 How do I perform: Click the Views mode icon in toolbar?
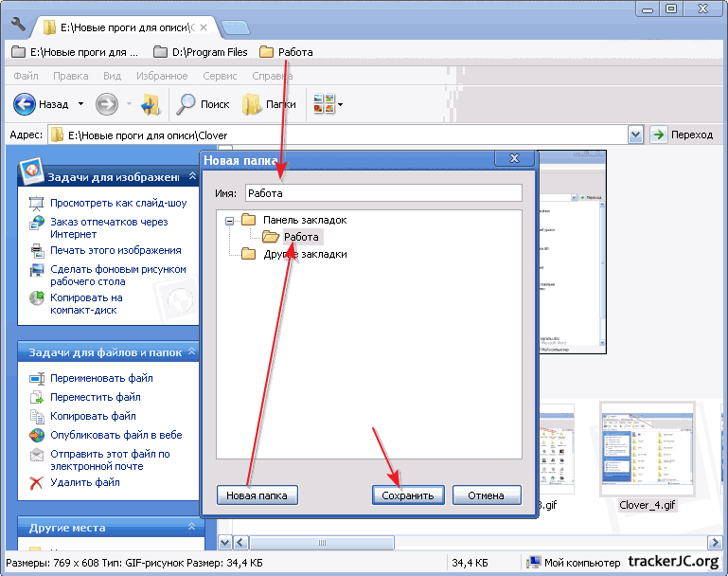click(x=324, y=104)
